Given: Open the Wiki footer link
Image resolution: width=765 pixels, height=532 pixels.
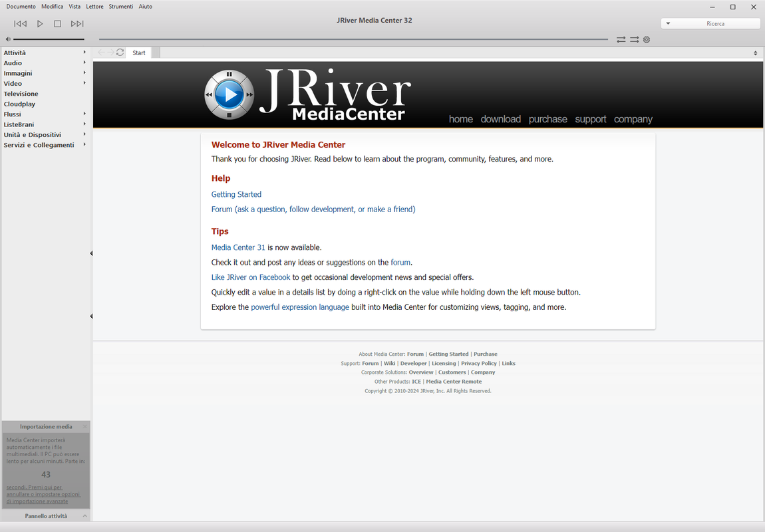Looking at the screenshot, I should pos(389,363).
